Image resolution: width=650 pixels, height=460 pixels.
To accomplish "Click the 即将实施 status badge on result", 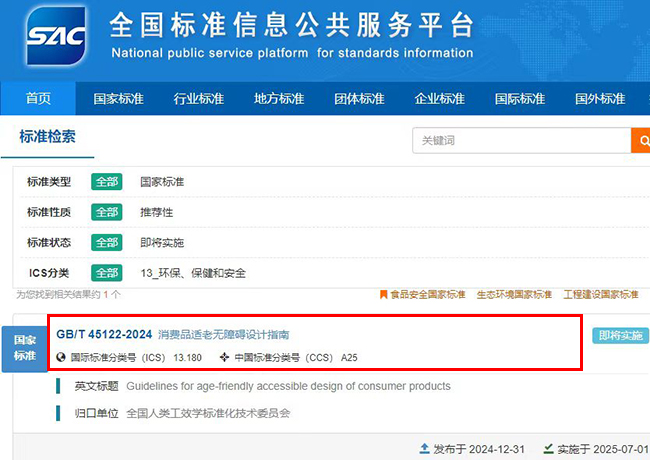I will pos(621,335).
